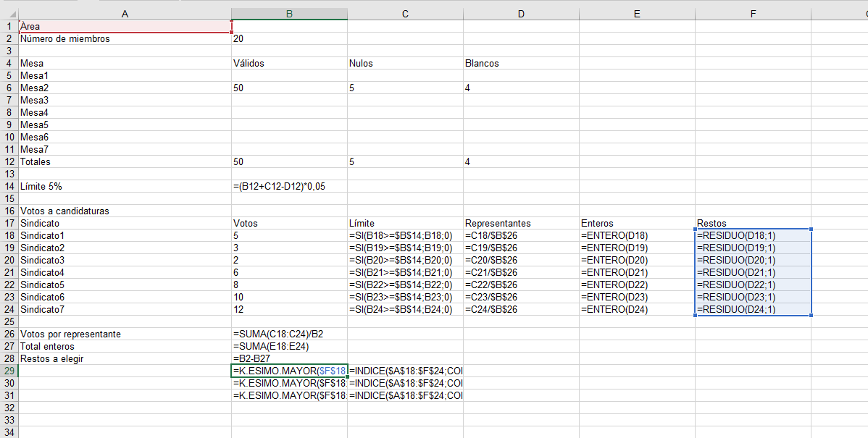
Task: Click the Válidos header cell
Action: tap(290, 63)
